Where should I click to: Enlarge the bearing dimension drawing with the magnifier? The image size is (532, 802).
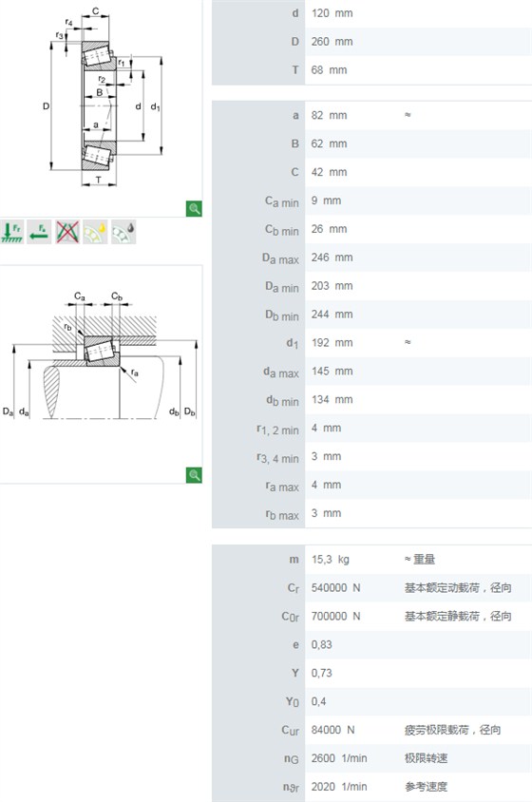click(x=194, y=209)
